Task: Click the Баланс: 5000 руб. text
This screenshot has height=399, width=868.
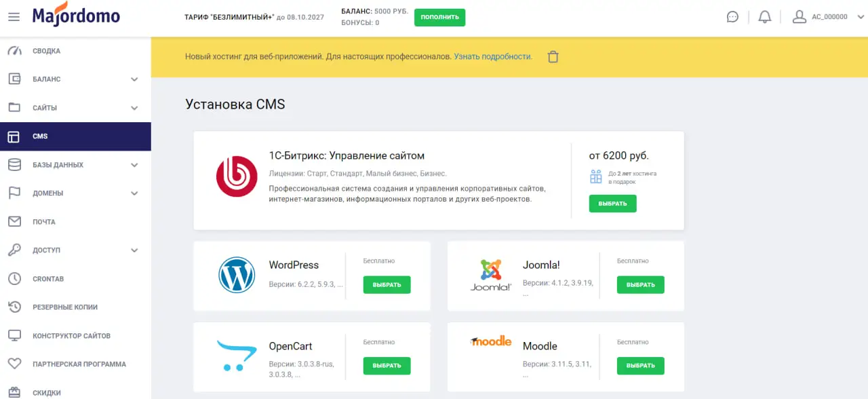Action: [x=374, y=12]
